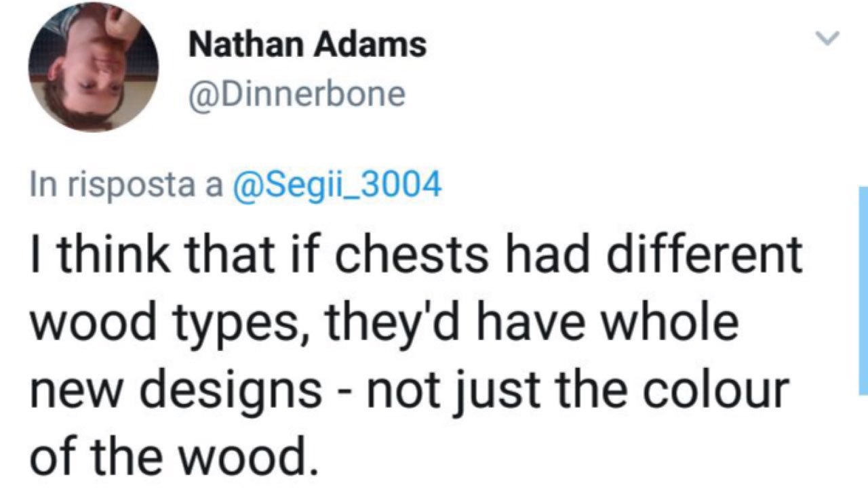Click the "In risposta a" reply label
Viewport: 868px width, 498px height.
(x=126, y=184)
